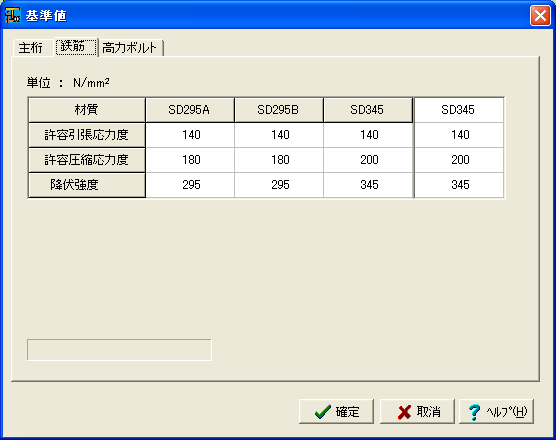
Task: Click the empty status box at bottom
Action: coord(119,350)
